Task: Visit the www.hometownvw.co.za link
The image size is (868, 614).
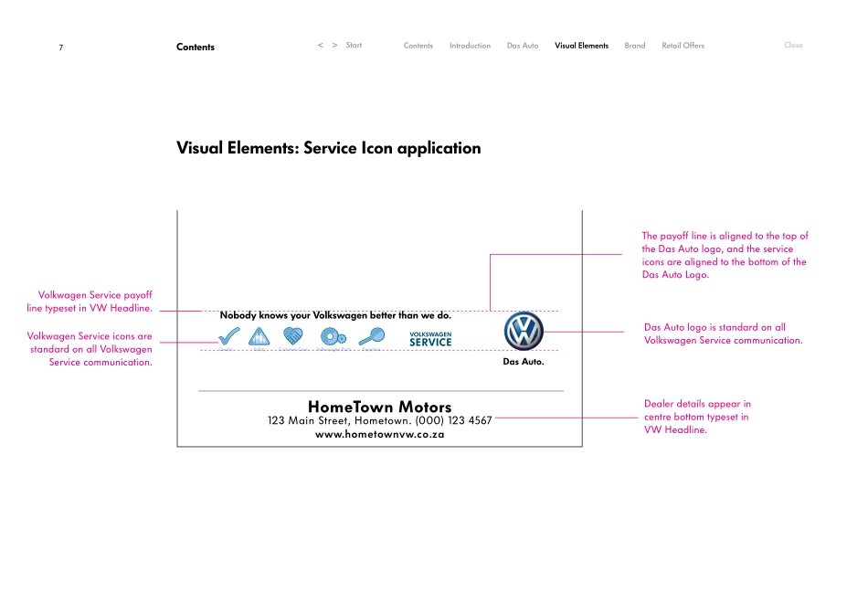Action: click(x=378, y=434)
